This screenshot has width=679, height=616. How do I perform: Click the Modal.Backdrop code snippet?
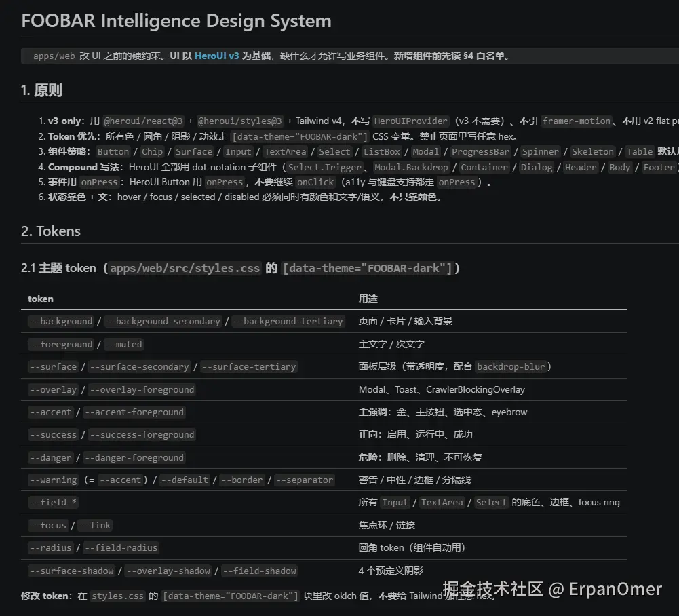coord(411,167)
